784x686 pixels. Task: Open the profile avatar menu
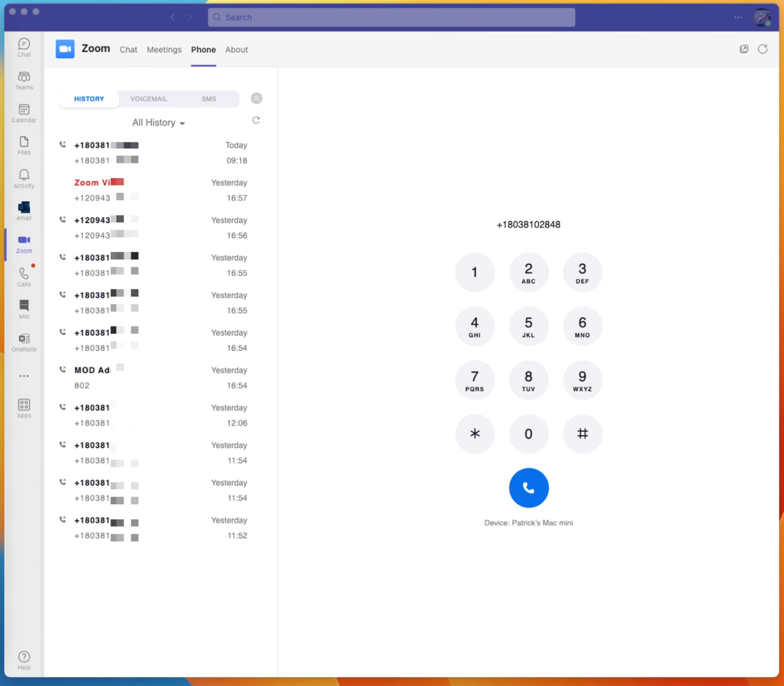tap(762, 17)
